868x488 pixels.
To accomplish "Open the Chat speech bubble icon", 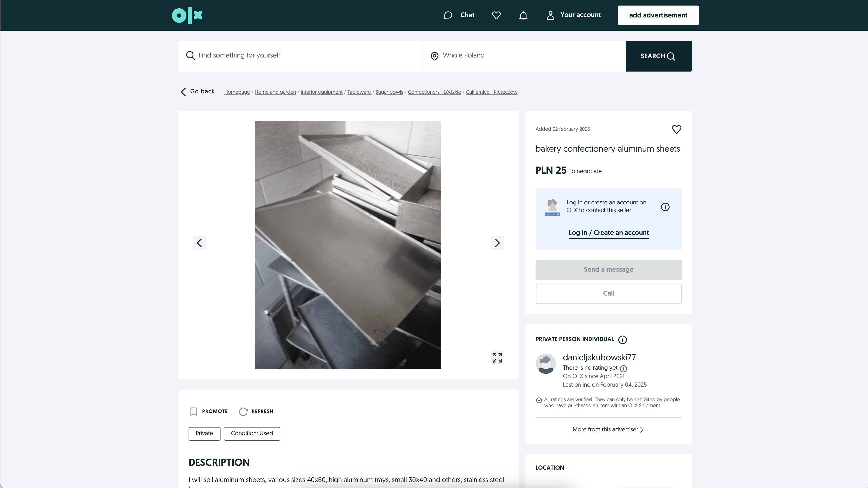I will point(448,15).
